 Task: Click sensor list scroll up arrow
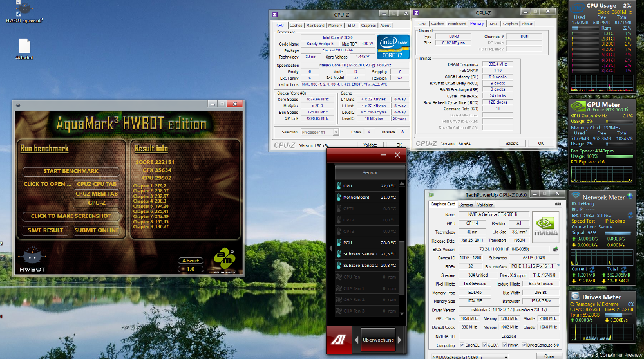pos(402,183)
